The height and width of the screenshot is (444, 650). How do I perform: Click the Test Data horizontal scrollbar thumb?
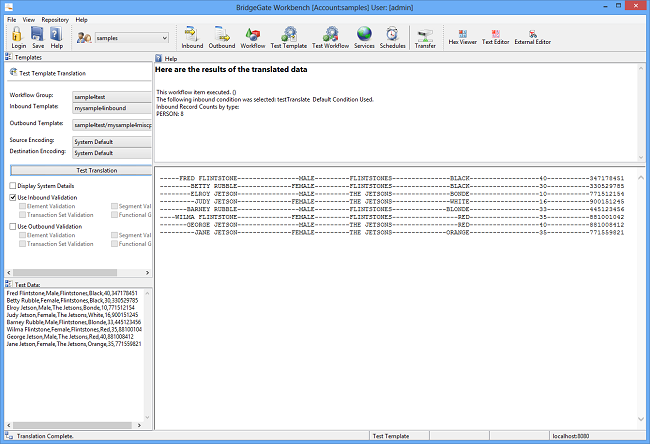click(x=73, y=425)
